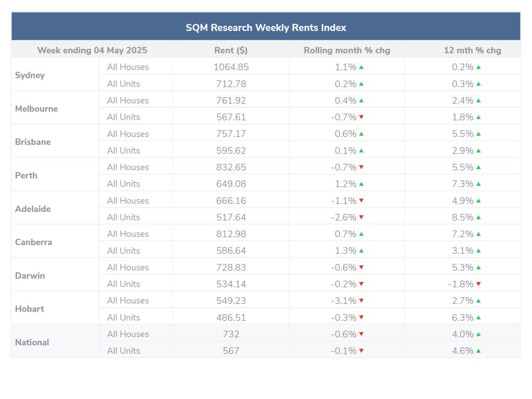Click the red down arrow beside Darwin units -1.8%
Image resolution: width=532 pixels, height=399 pixels.
pyautogui.click(x=478, y=284)
